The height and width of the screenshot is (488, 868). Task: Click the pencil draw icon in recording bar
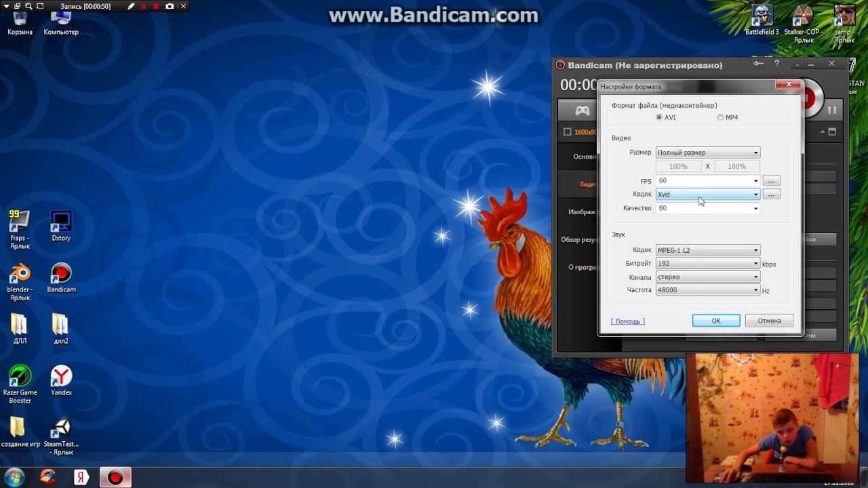tap(132, 6)
